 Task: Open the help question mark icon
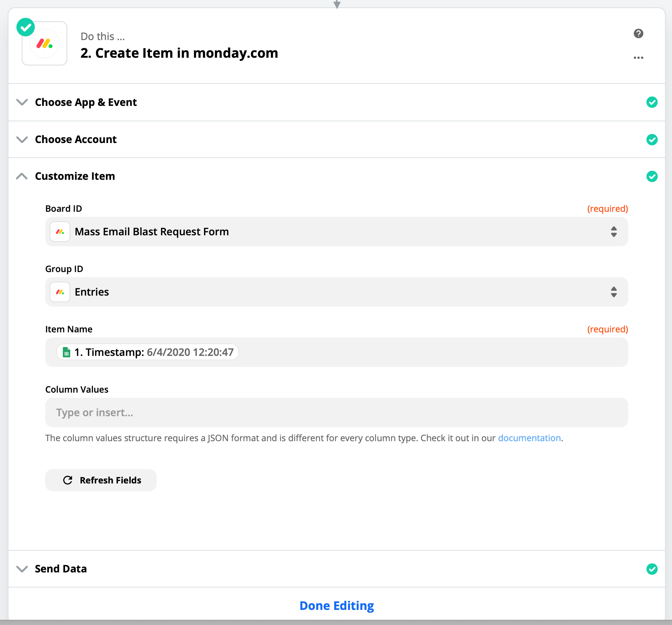(x=639, y=33)
